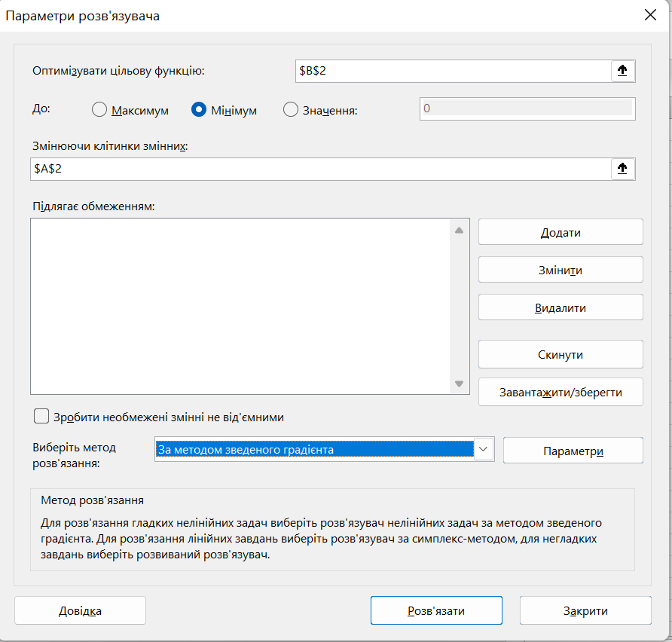672x642 pixels.
Task: Click the objective cell $B$2 input field
Action: click(x=452, y=71)
